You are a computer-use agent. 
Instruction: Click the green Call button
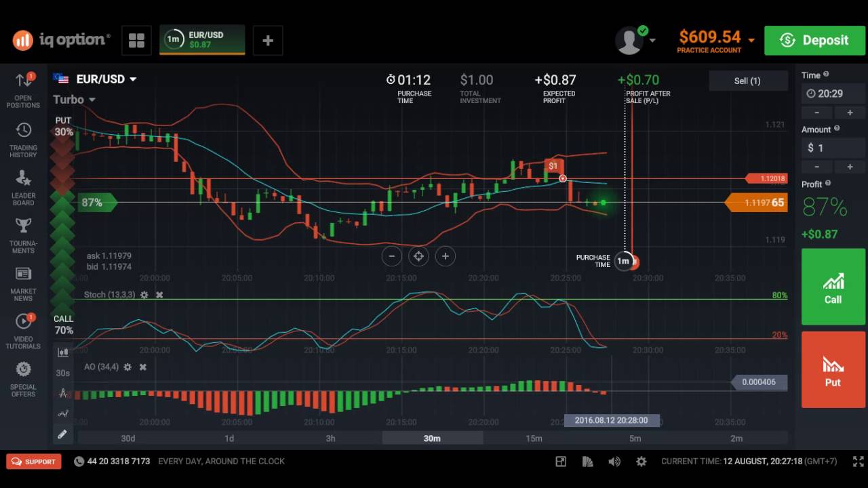[x=833, y=287]
